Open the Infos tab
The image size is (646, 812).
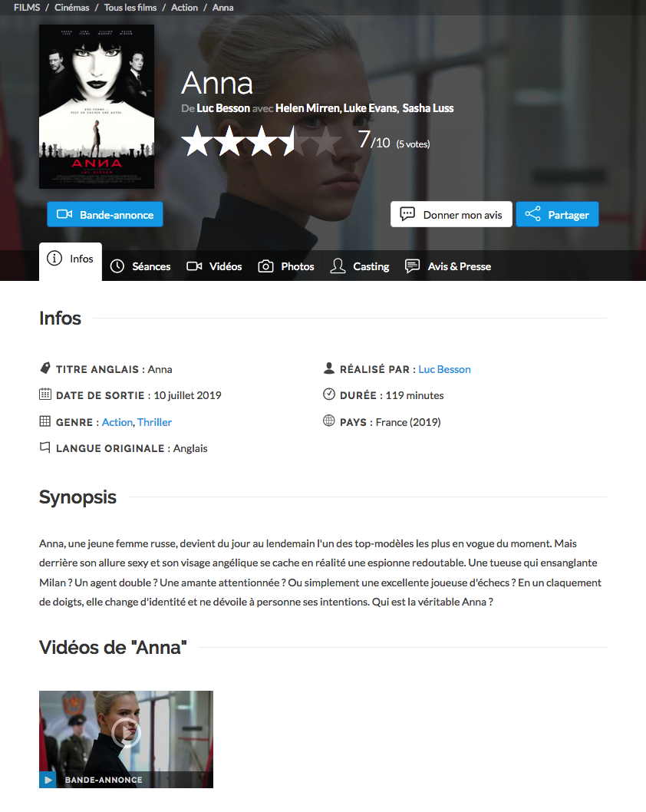click(71, 262)
